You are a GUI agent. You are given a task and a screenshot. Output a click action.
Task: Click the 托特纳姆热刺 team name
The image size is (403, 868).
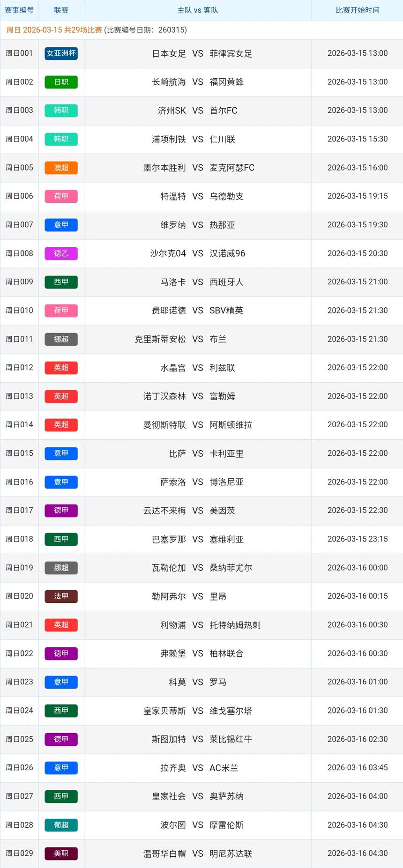[235, 625]
